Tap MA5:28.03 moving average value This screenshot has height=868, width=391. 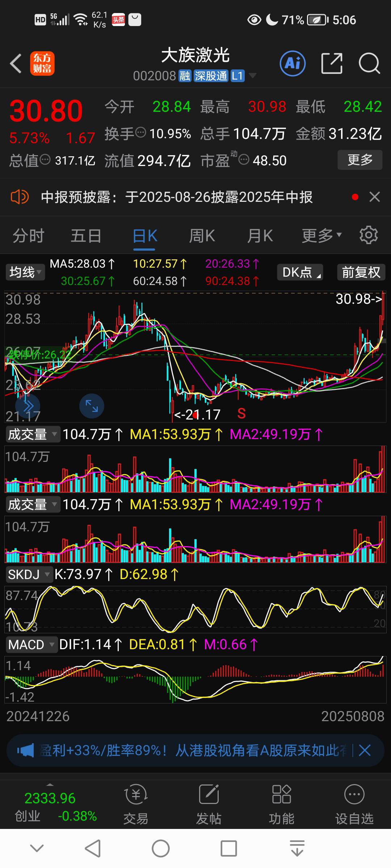point(83,264)
